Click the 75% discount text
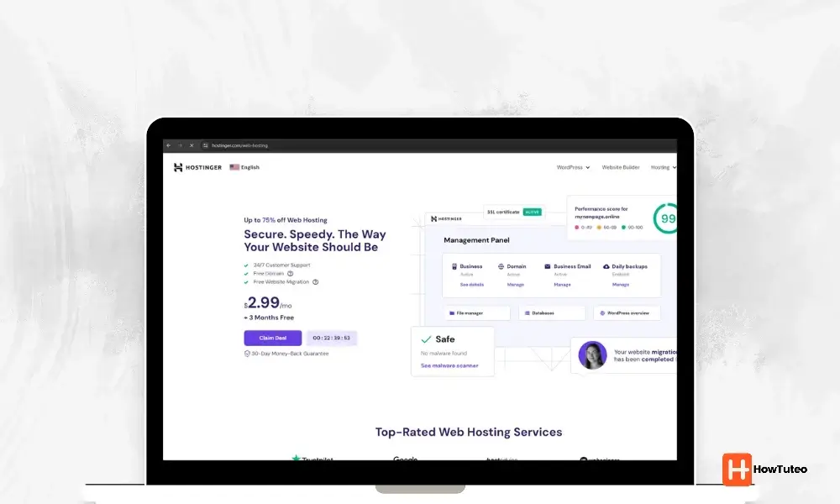 coord(269,220)
